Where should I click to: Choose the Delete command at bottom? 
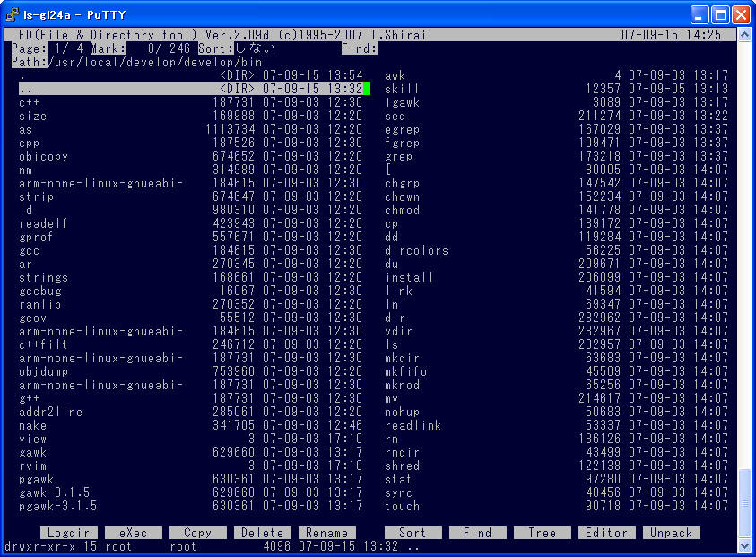tap(262, 533)
